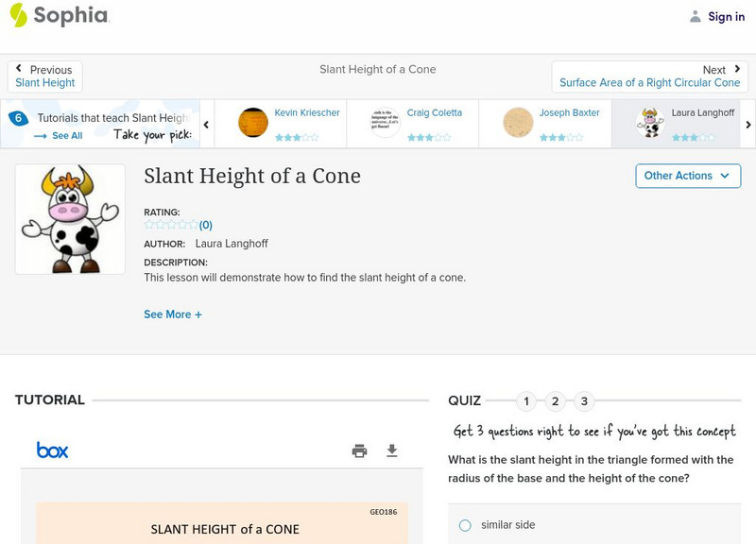
Task: Go to quiz question 2
Action: coord(556,401)
